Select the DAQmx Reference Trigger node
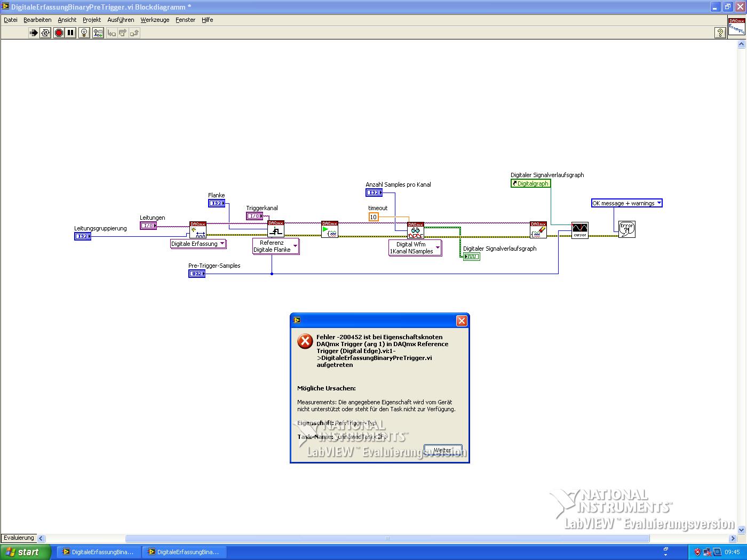 point(276,230)
